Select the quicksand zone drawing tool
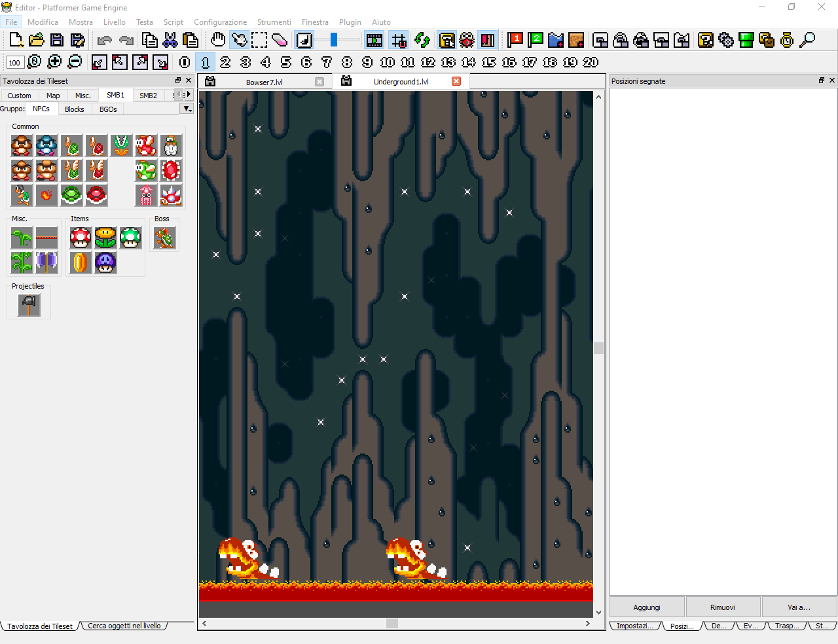The image size is (838, 644). (576, 40)
